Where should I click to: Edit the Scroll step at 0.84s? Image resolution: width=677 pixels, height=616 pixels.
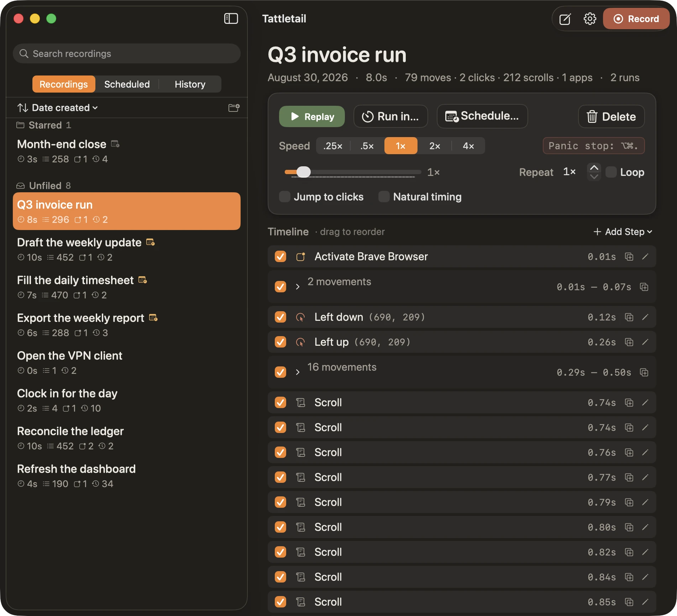645,577
